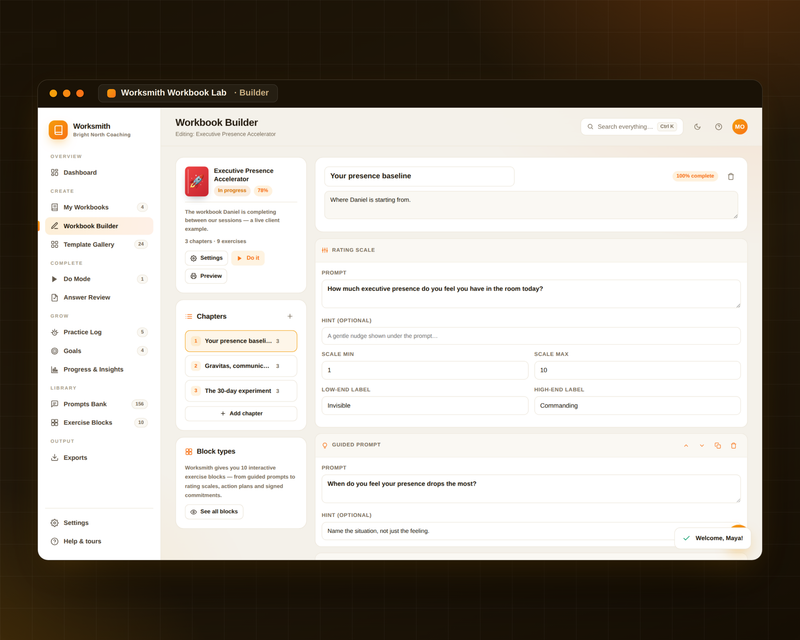Click the Rating Scale block icon
The width and height of the screenshot is (800, 640).
325,250
